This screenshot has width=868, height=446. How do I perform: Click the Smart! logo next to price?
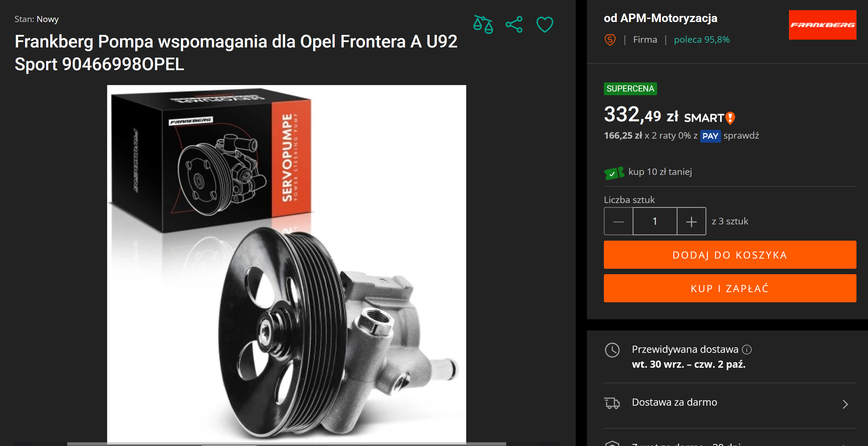tap(709, 118)
